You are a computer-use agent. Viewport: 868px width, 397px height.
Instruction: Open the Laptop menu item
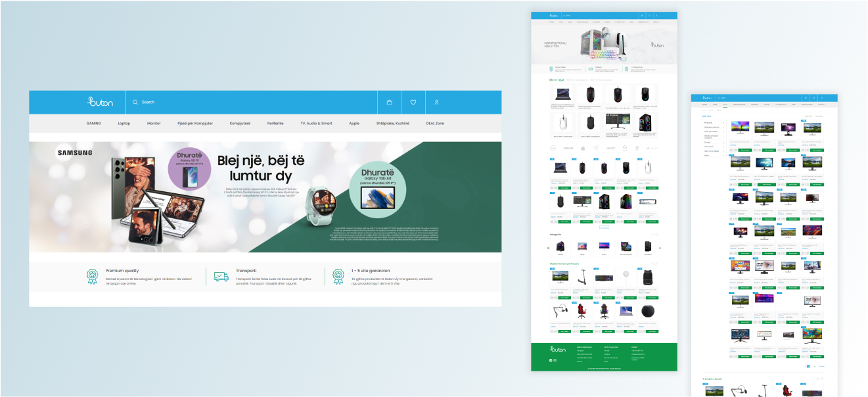click(x=124, y=124)
